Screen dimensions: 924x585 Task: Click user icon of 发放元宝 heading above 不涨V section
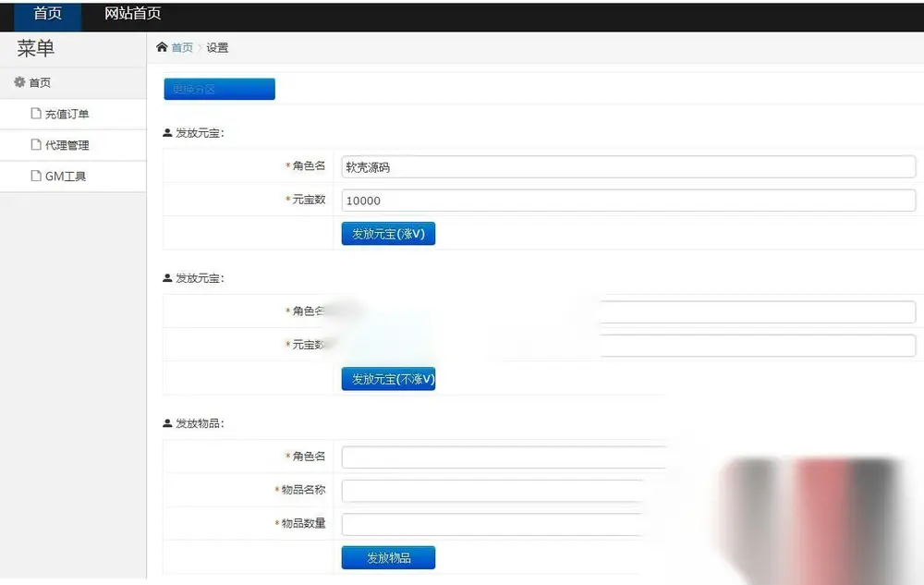click(167, 277)
